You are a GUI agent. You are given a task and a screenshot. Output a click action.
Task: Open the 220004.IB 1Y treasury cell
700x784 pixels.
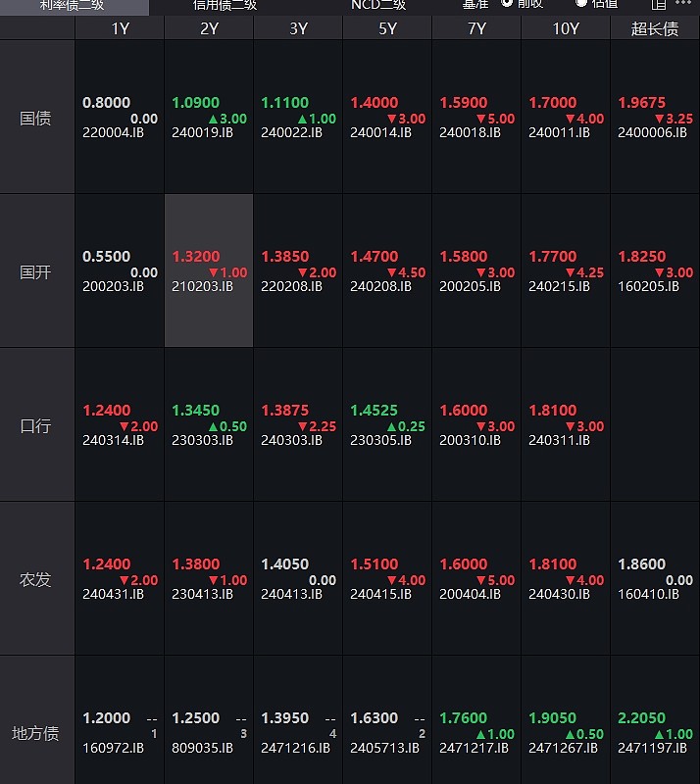click(120, 118)
